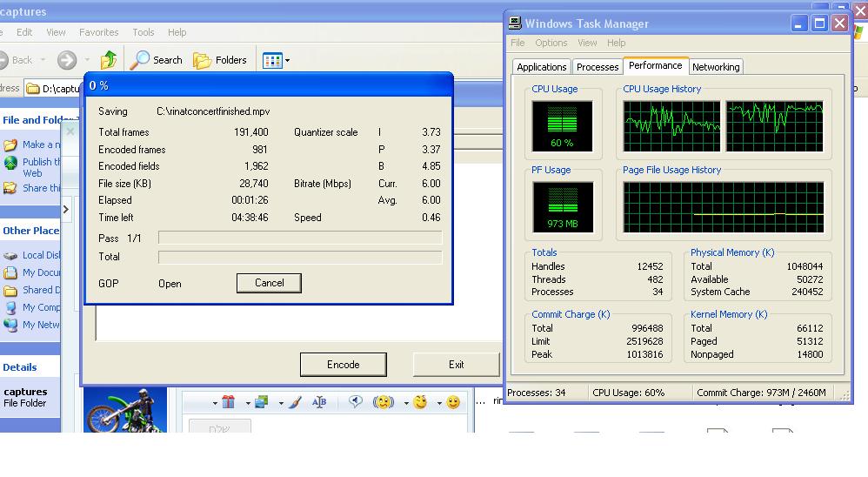Cancel the encoding progress dialog
Image resolution: width=868 pixels, height=477 pixels.
tap(269, 283)
